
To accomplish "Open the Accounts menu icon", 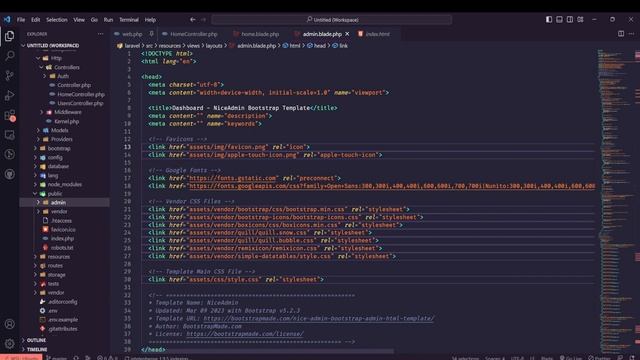I will click(9, 324).
